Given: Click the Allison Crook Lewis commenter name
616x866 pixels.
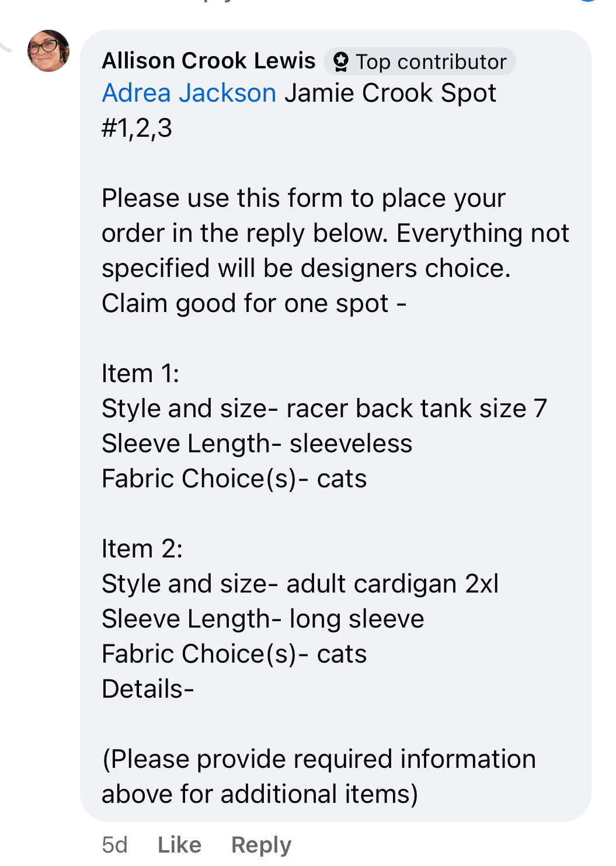Looking at the screenshot, I should click(x=208, y=61).
